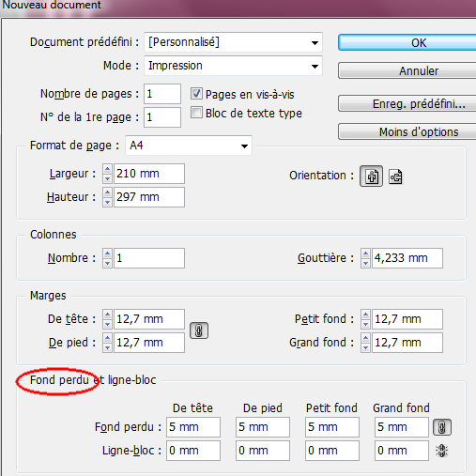The width and height of the screenshot is (476, 476).
Task: Toggle the margins chain link icon
Action: [199, 330]
